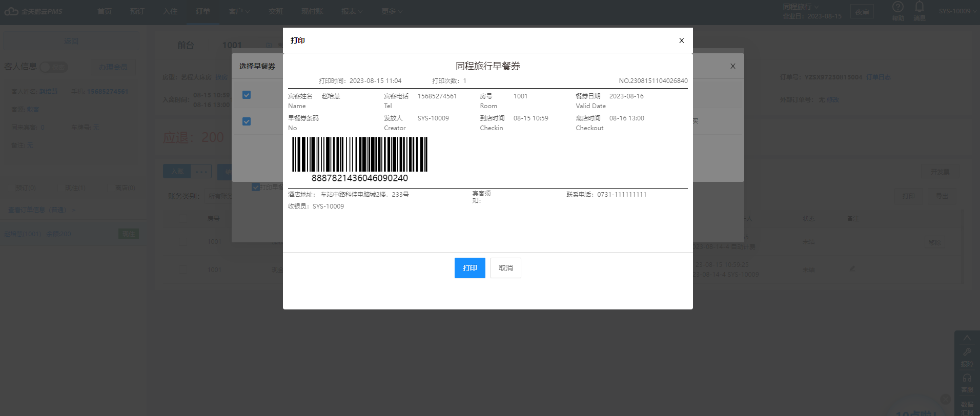980x416 pixels.
Task: Click the background 打印 button in the table toolbar
Action: pos(909,196)
